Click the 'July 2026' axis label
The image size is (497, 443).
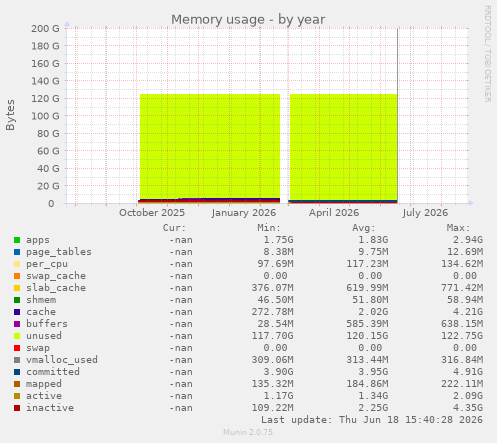pos(425,213)
